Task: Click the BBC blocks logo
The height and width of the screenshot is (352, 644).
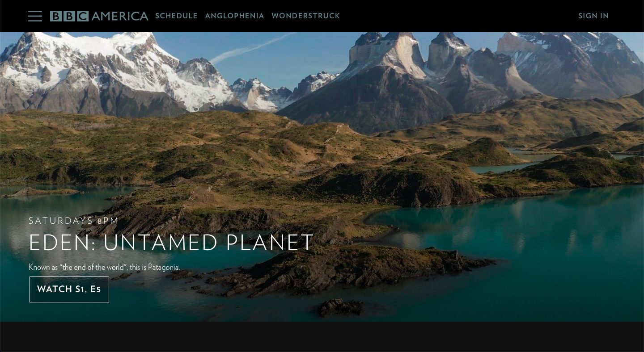Action: click(x=69, y=16)
